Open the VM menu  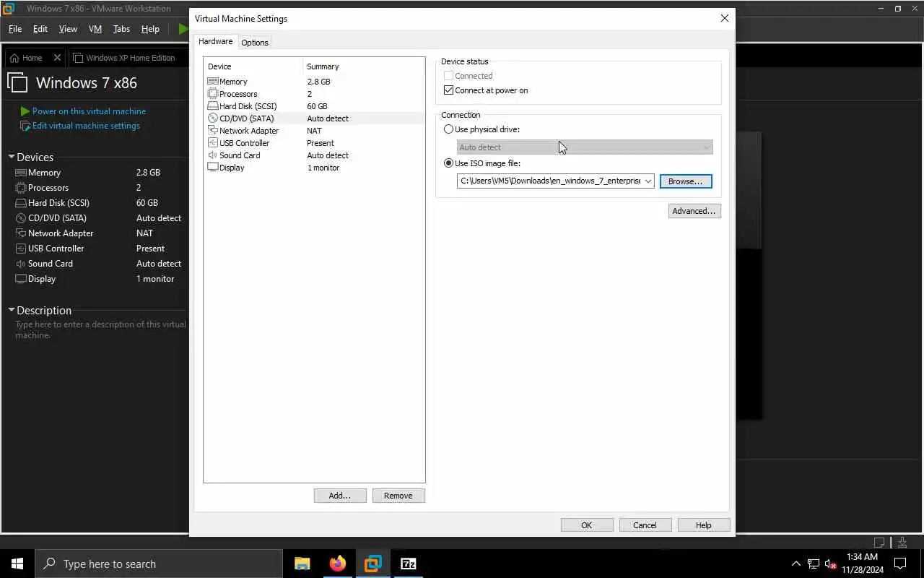pos(95,29)
